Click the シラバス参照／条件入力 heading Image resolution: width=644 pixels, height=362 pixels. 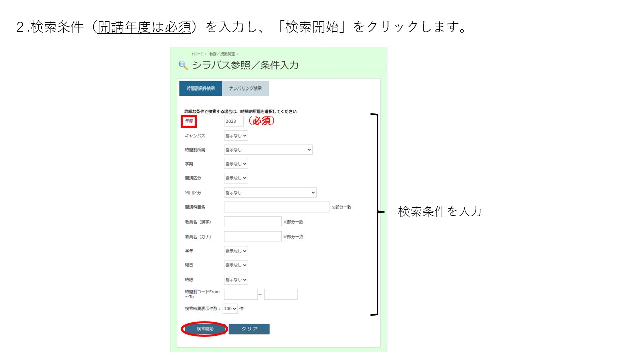coord(245,65)
